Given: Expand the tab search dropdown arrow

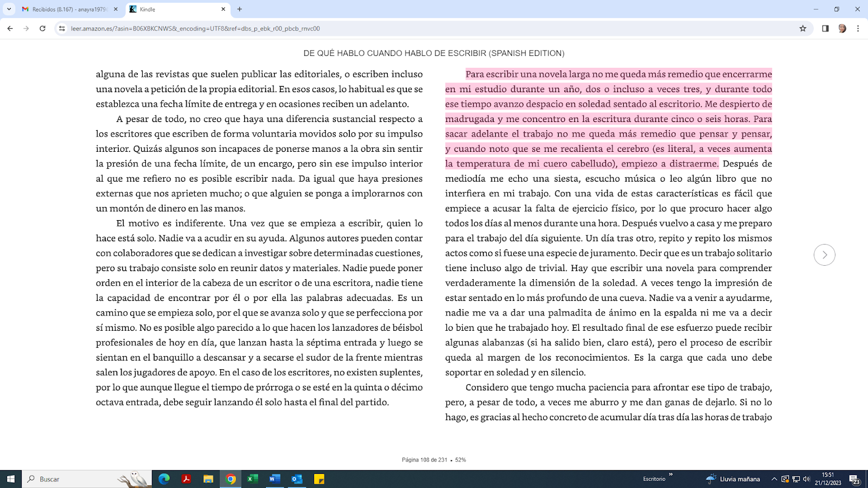Looking at the screenshot, I should pos(9,9).
